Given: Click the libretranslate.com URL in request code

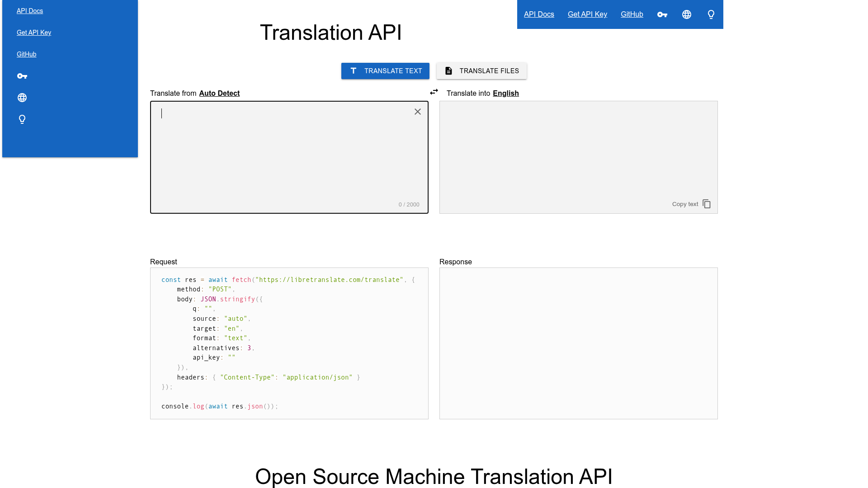Looking at the screenshot, I should click(329, 280).
